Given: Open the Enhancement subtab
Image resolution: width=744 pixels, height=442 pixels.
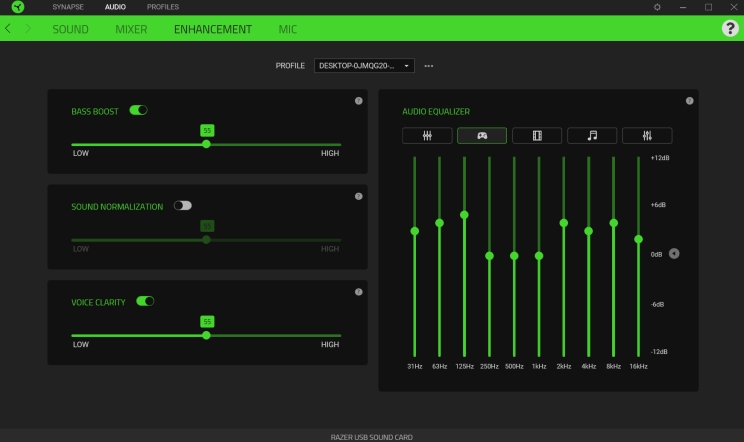Looking at the screenshot, I should point(213,29).
